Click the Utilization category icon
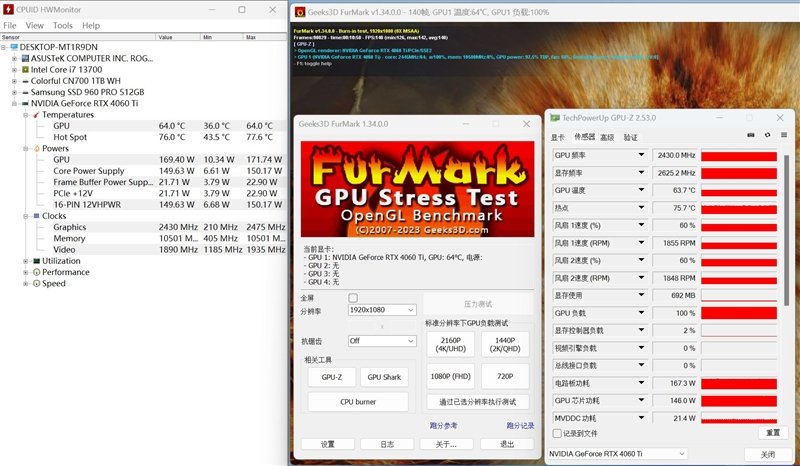800x466 pixels. click(36, 261)
